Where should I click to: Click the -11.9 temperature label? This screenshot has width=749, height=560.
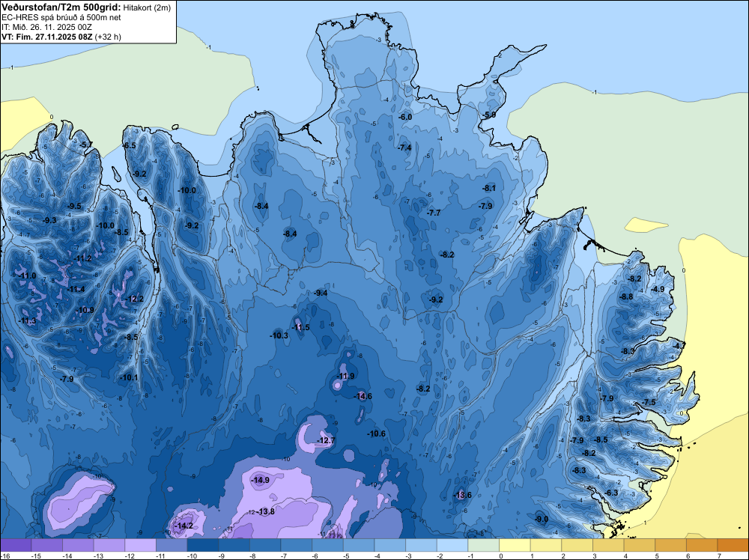tap(346, 376)
